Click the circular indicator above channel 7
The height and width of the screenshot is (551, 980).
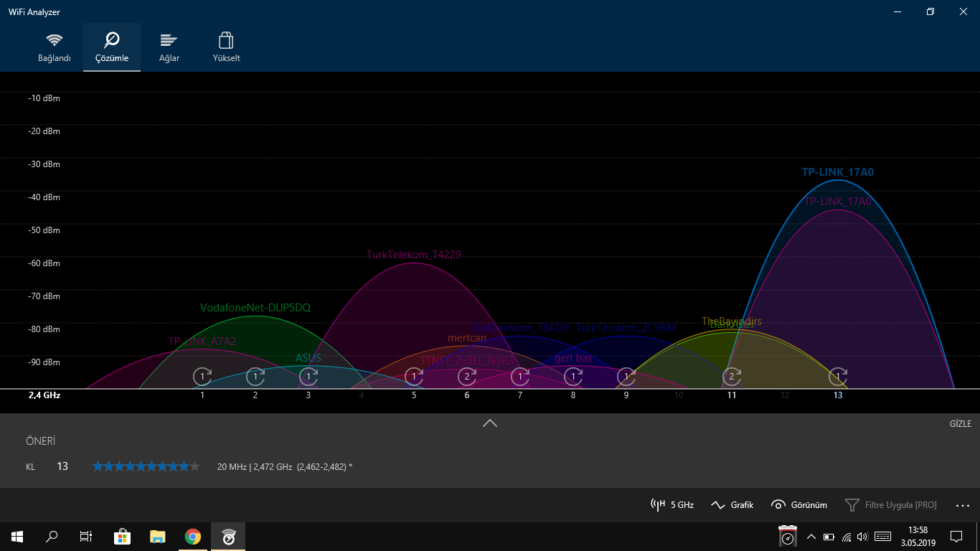point(520,376)
